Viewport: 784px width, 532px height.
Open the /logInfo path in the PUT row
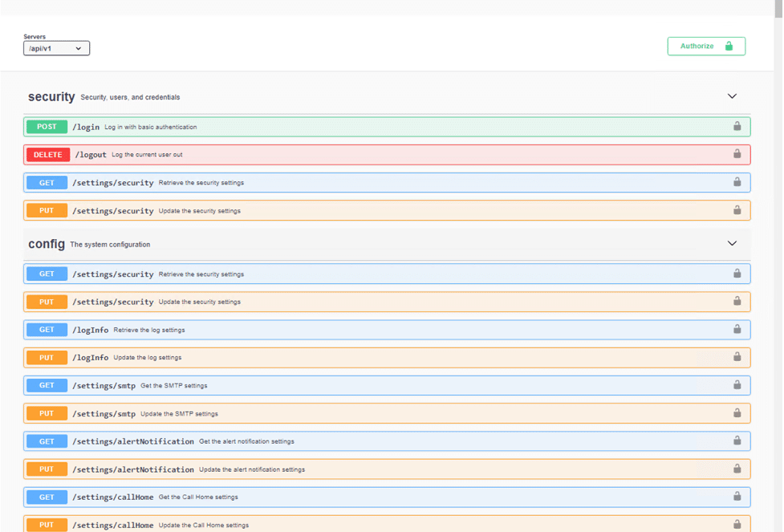[x=91, y=358]
